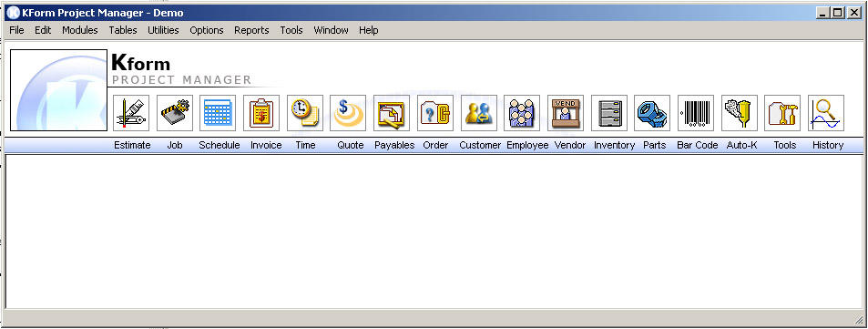The width and height of the screenshot is (868, 329).
Task: Open the Tools wrench icon
Action: pos(782,113)
